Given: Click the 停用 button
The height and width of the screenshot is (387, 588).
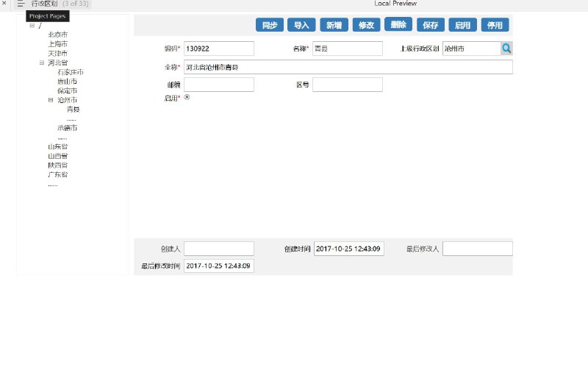Looking at the screenshot, I should point(495,25).
